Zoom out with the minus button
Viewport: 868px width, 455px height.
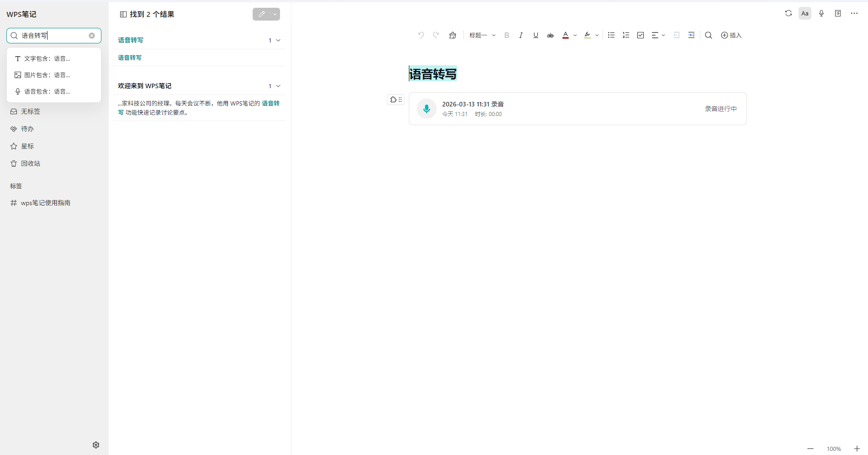tap(810, 449)
